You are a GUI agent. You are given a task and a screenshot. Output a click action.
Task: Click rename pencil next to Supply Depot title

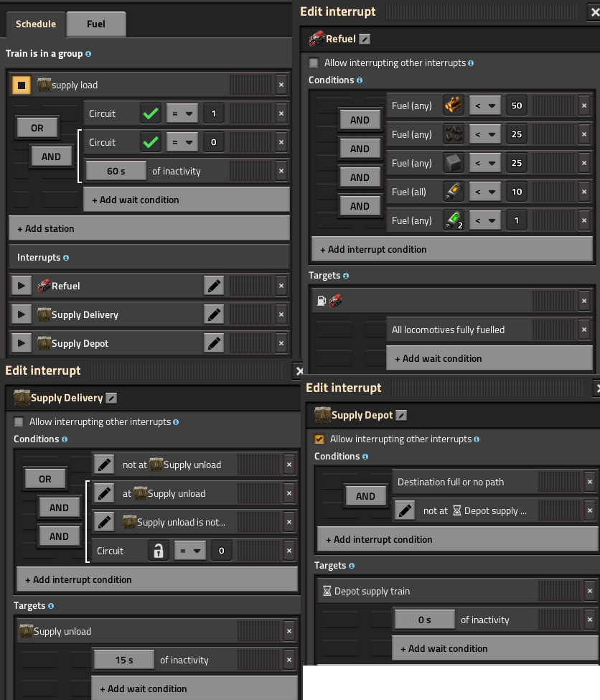[x=402, y=415]
